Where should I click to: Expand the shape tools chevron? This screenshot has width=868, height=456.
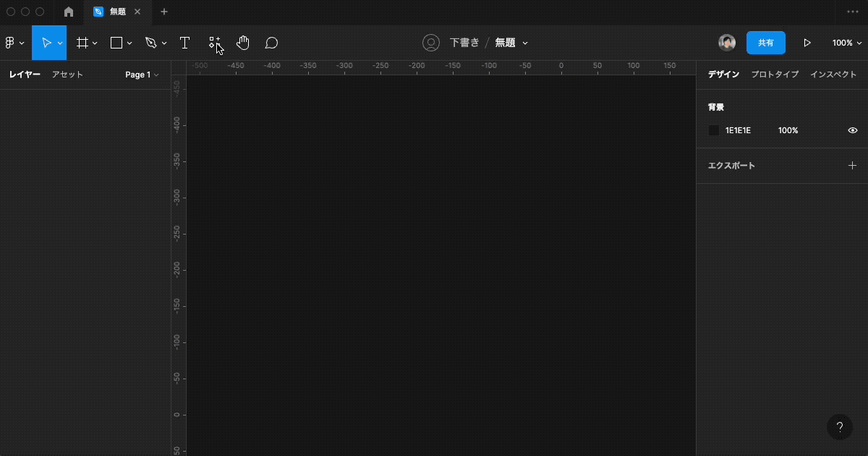[x=129, y=43]
